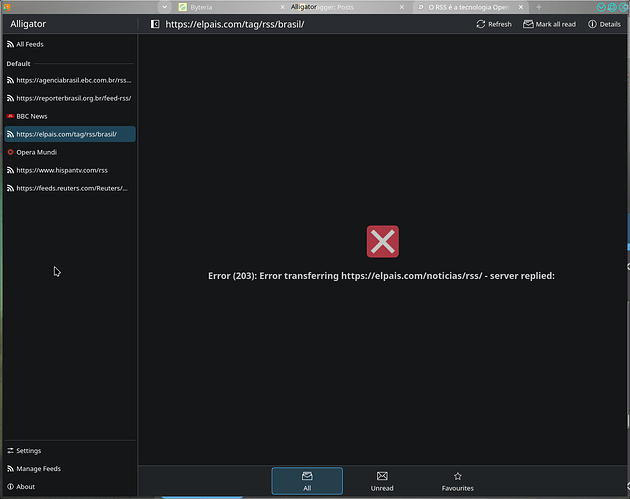Click the red error cross icon

(383, 241)
